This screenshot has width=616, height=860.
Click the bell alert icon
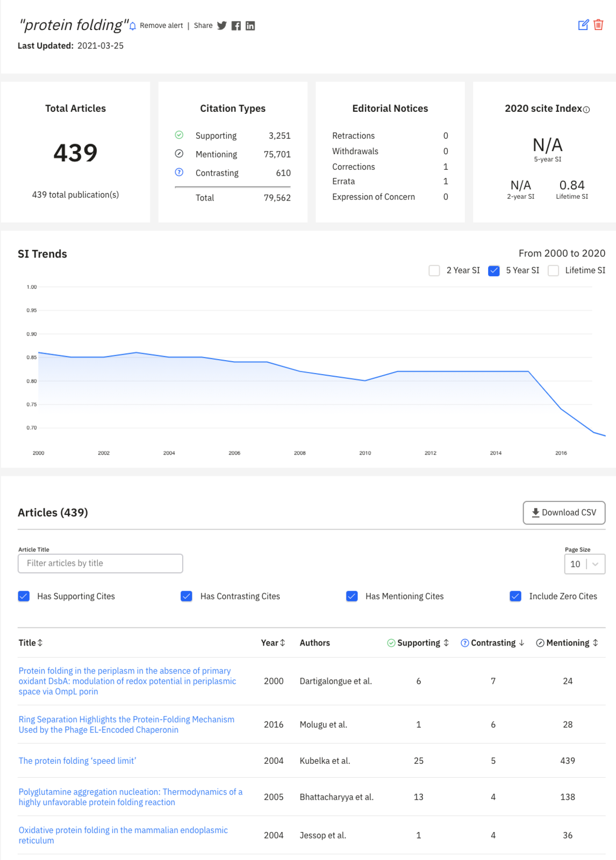coord(133,26)
